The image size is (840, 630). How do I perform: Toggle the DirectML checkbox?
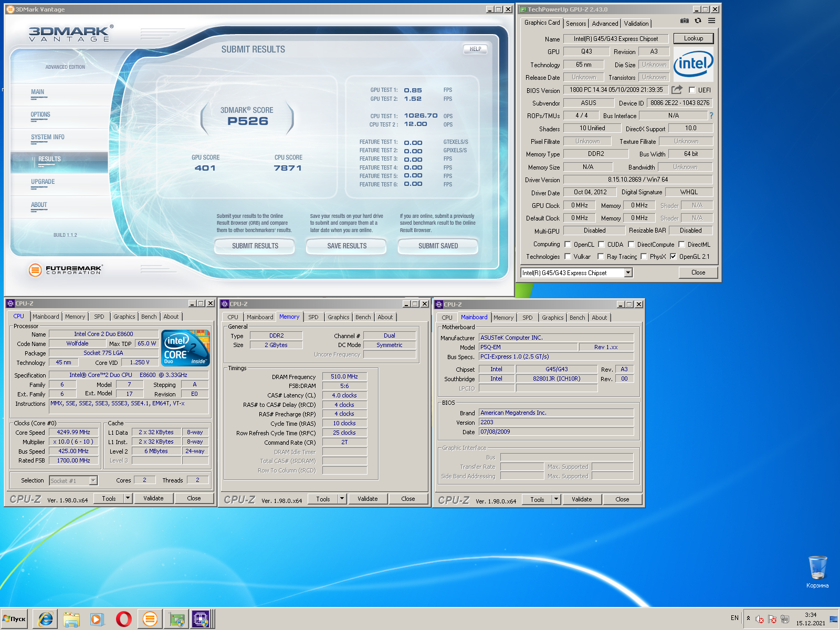coord(681,244)
